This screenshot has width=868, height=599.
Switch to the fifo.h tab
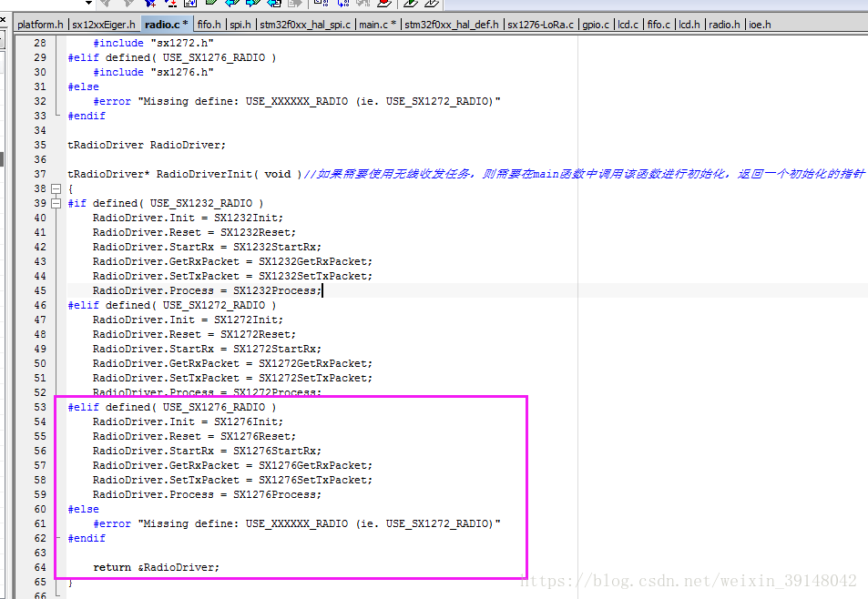[209, 25]
